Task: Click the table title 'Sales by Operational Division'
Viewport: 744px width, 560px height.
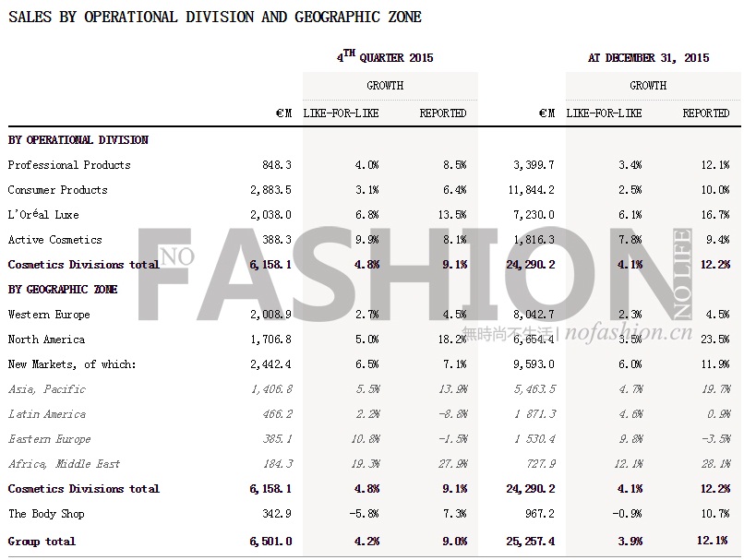Action: [214, 17]
